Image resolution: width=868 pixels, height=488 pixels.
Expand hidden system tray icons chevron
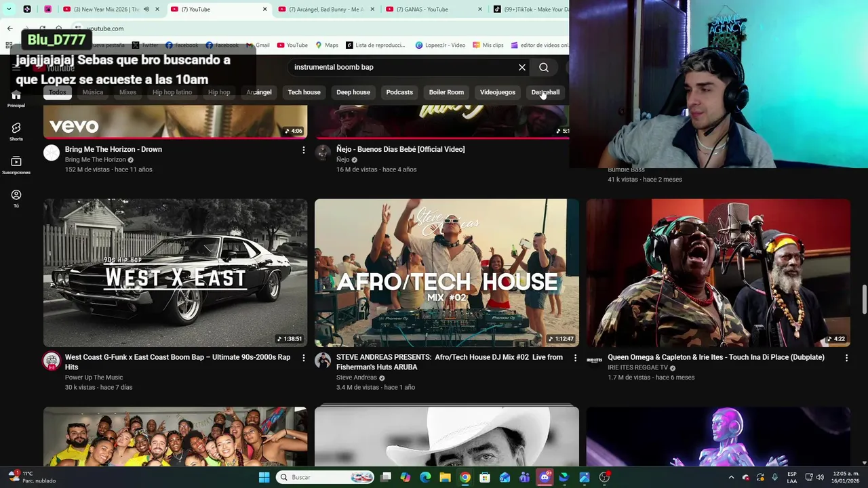[731, 477]
